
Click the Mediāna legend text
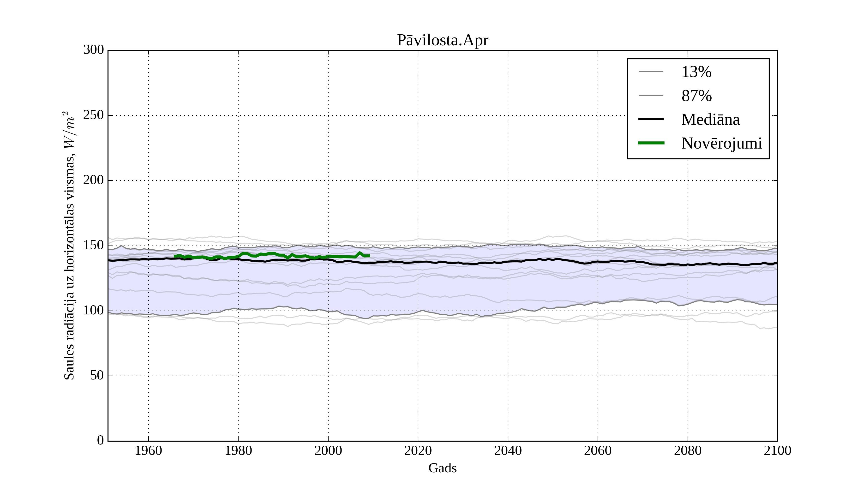click(x=710, y=120)
